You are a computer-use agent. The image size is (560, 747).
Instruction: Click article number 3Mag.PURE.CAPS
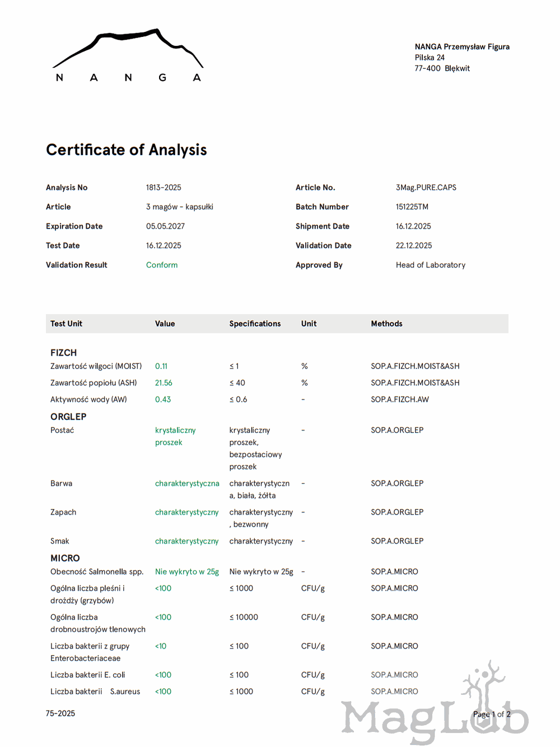426,188
